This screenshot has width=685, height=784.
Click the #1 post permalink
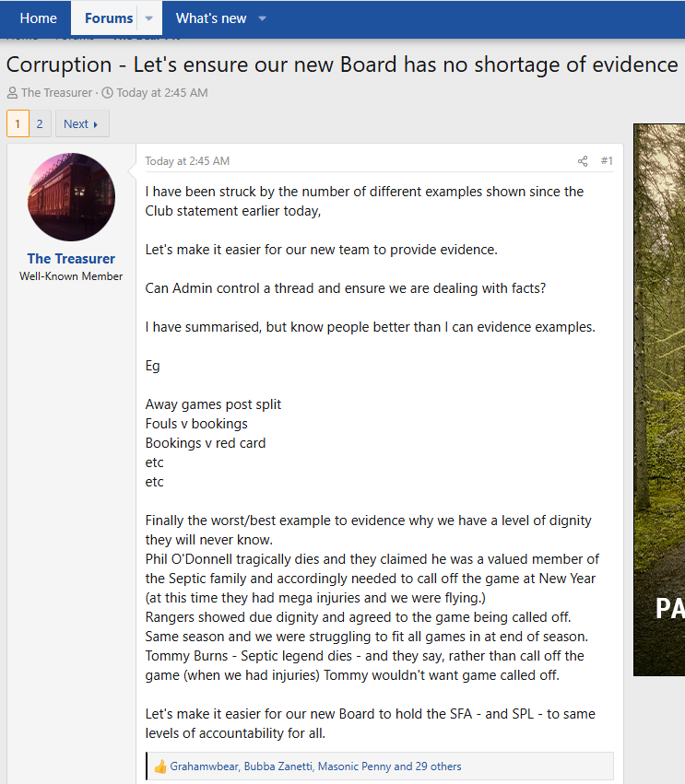click(607, 161)
